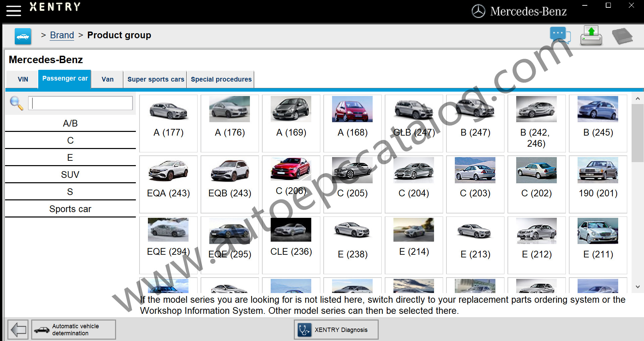Viewport: 644px width, 341px height.
Task: Select the Passenger car tab
Action: click(65, 79)
